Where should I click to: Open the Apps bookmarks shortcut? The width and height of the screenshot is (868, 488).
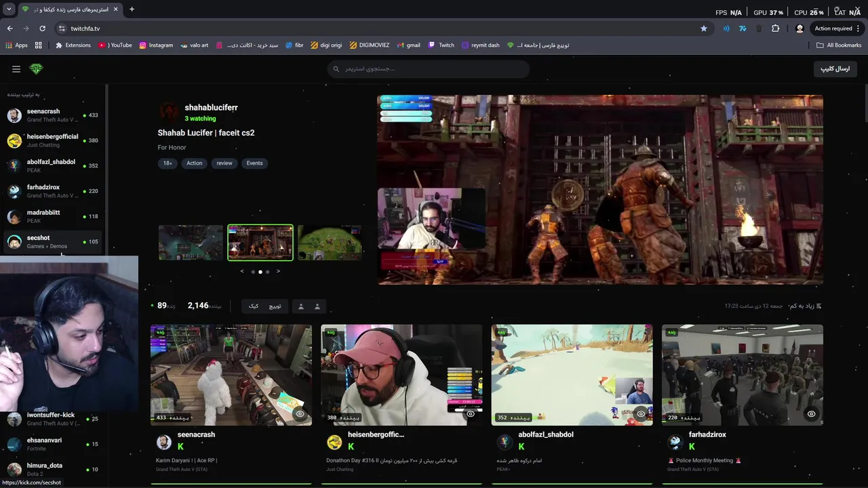17,45
